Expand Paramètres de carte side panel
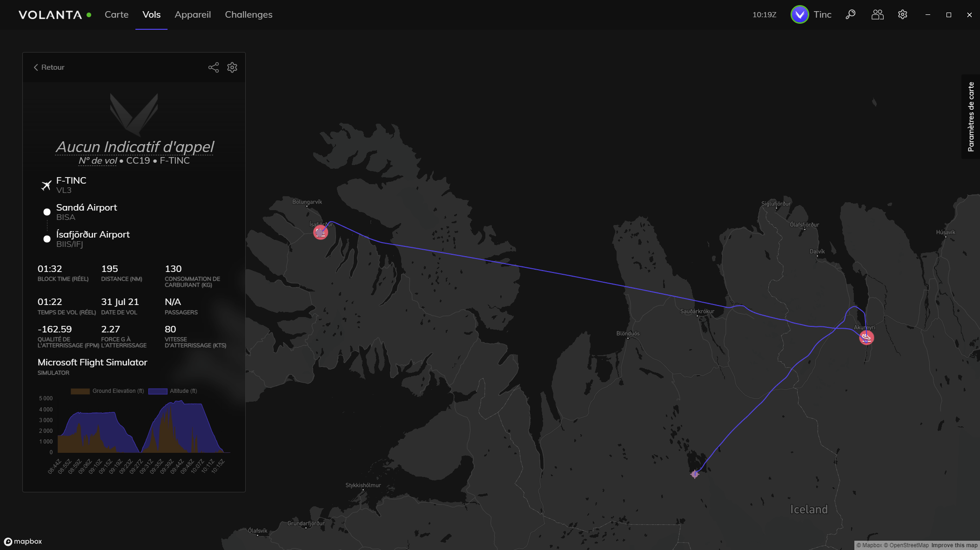Image resolution: width=980 pixels, height=550 pixels. pyautogui.click(x=971, y=117)
